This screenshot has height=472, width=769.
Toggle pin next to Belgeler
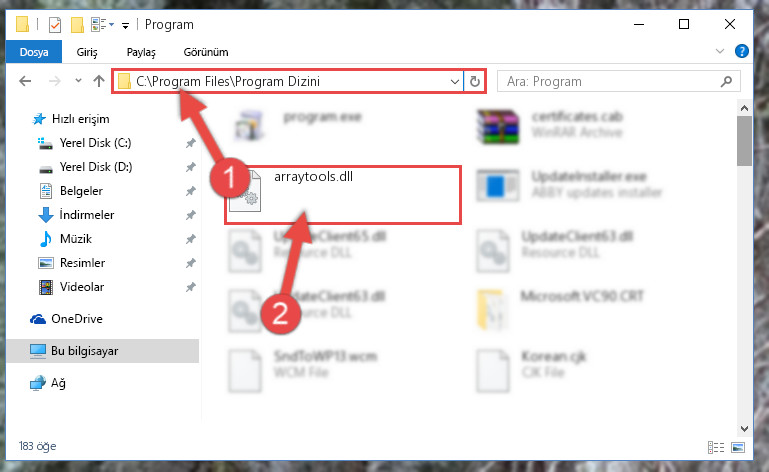[x=190, y=191]
